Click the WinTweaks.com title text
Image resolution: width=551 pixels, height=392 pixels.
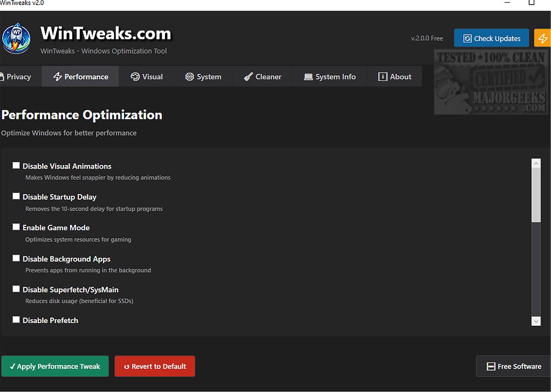[106, 33]
